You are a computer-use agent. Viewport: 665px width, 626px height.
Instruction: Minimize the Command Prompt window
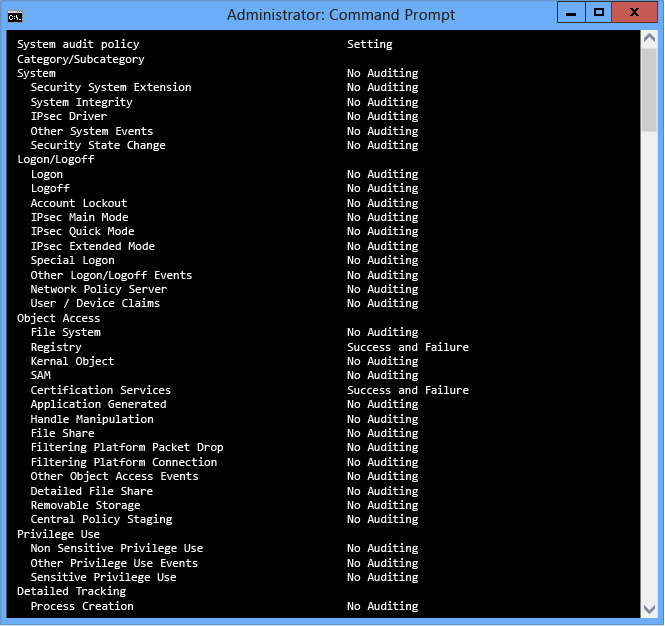click(x=571, y=12)
